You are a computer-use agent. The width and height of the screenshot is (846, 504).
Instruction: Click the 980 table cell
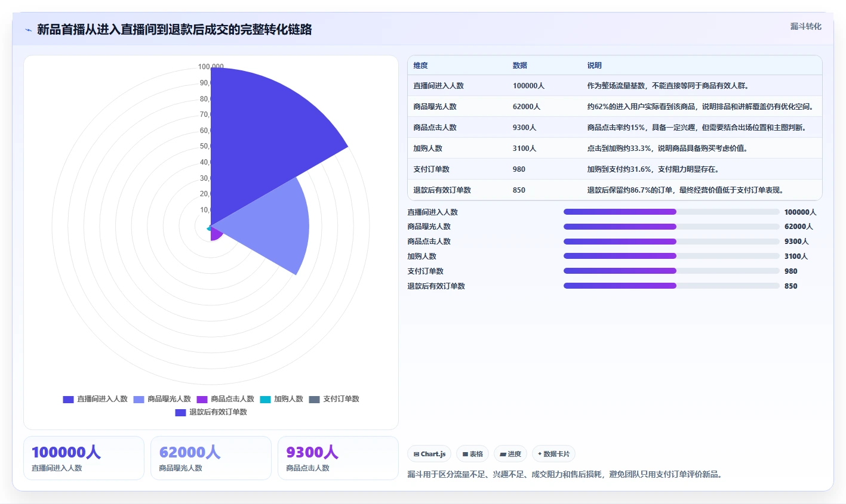(x=519, y=169)
